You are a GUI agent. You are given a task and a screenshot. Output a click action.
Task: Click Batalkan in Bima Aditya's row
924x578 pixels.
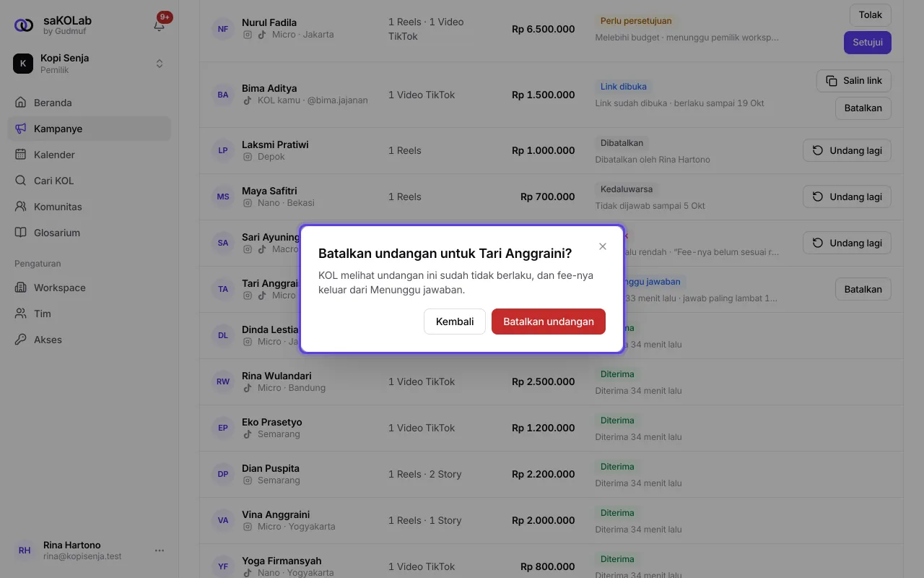click(863, 108)
